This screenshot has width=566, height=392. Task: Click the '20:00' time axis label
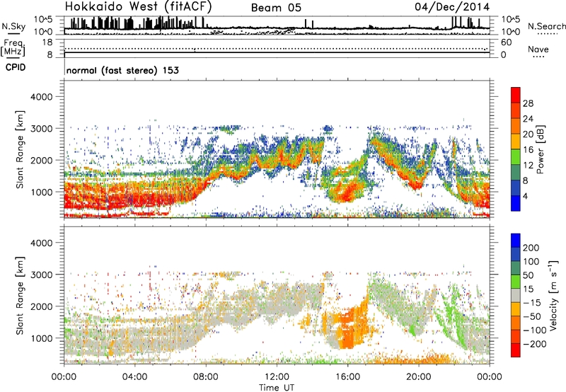418,377
